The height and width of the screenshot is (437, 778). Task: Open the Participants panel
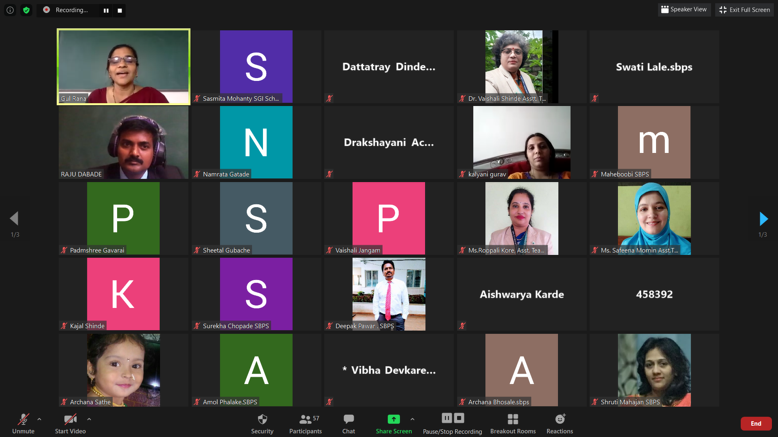tap(305, 424)
